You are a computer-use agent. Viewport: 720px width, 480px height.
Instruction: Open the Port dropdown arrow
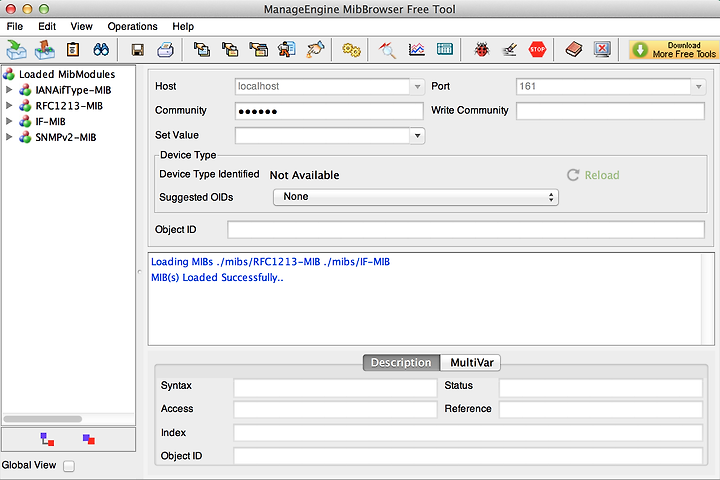(698, 86)
